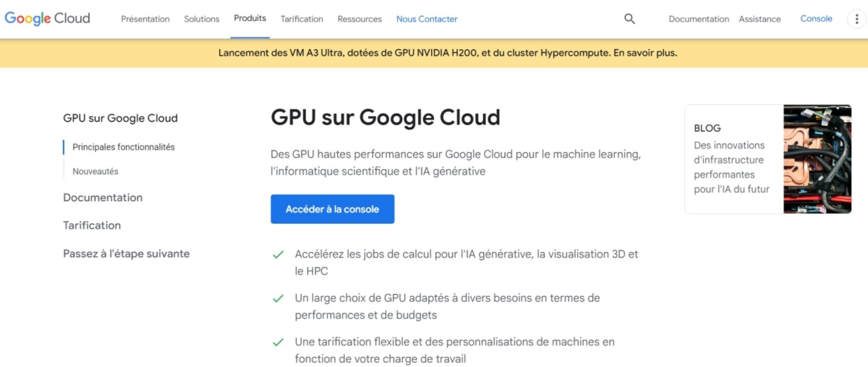868x367 pixels.
Task: Click Passez à l'étape suivante
Action: tap(126, 254)
